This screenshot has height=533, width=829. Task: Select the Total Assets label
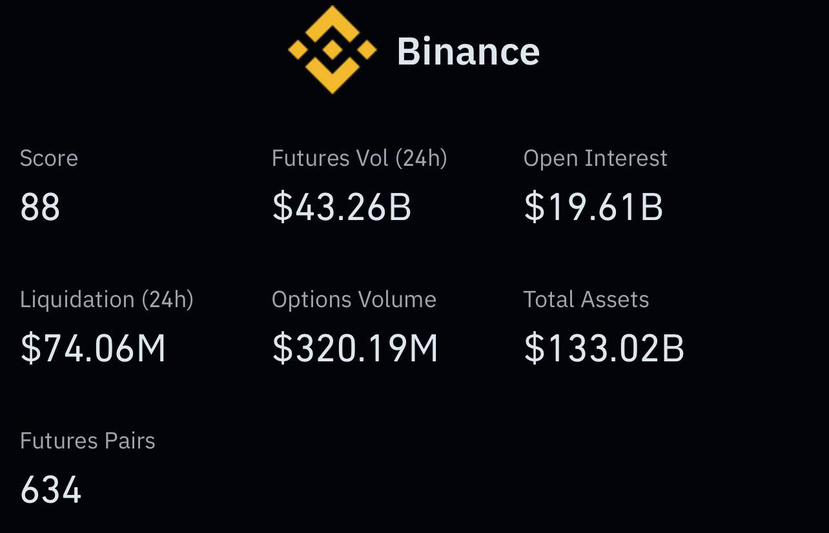586,299
